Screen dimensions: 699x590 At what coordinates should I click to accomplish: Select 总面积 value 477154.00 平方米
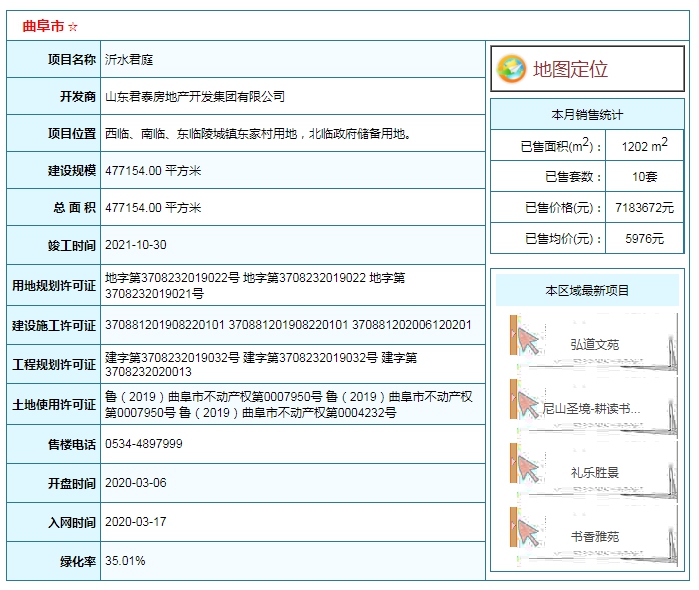point(153,207)
